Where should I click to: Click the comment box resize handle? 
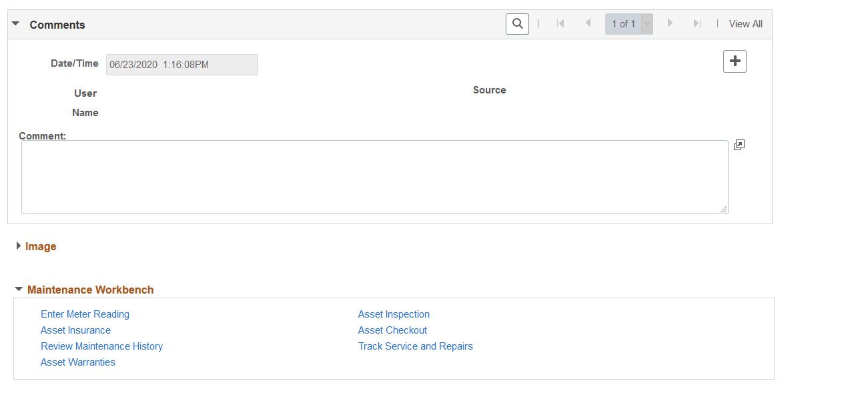coord(723,210)
